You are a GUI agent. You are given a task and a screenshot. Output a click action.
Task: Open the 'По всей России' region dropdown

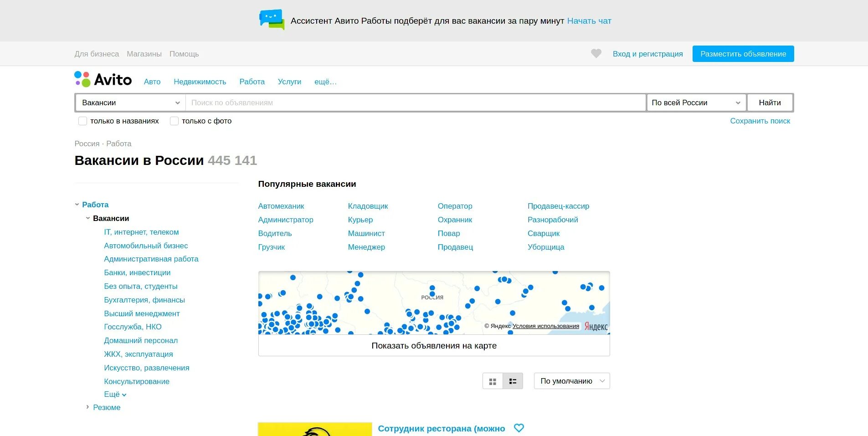696,103
